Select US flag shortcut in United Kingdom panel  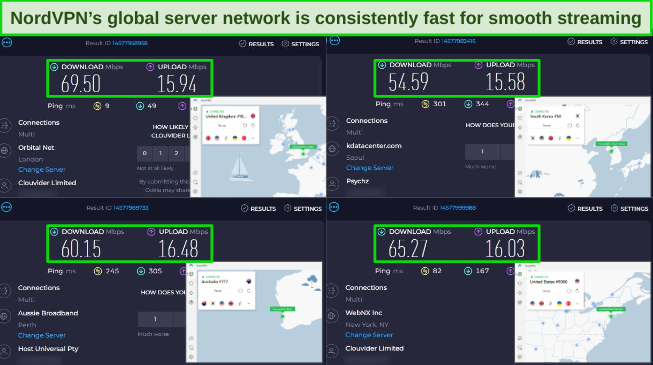[217, 138]
